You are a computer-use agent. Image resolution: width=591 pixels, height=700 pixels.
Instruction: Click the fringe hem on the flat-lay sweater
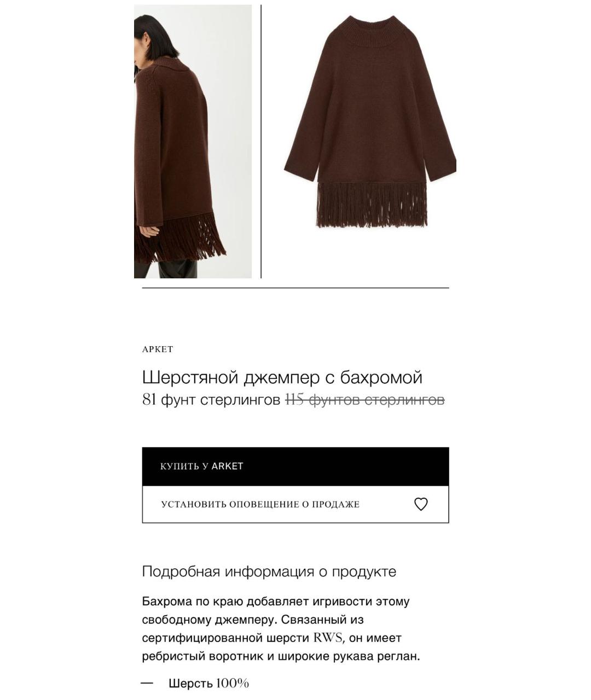pos(371,205)
